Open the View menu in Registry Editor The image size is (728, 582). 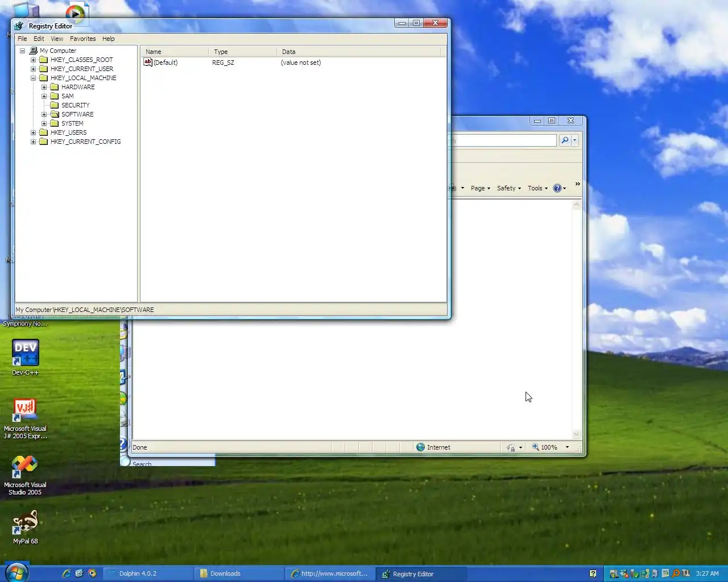[x=57, y=39]
